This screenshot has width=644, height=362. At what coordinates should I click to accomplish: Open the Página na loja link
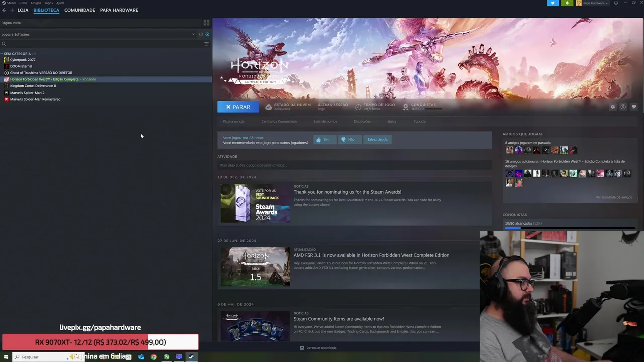click(x=233, y=121)
